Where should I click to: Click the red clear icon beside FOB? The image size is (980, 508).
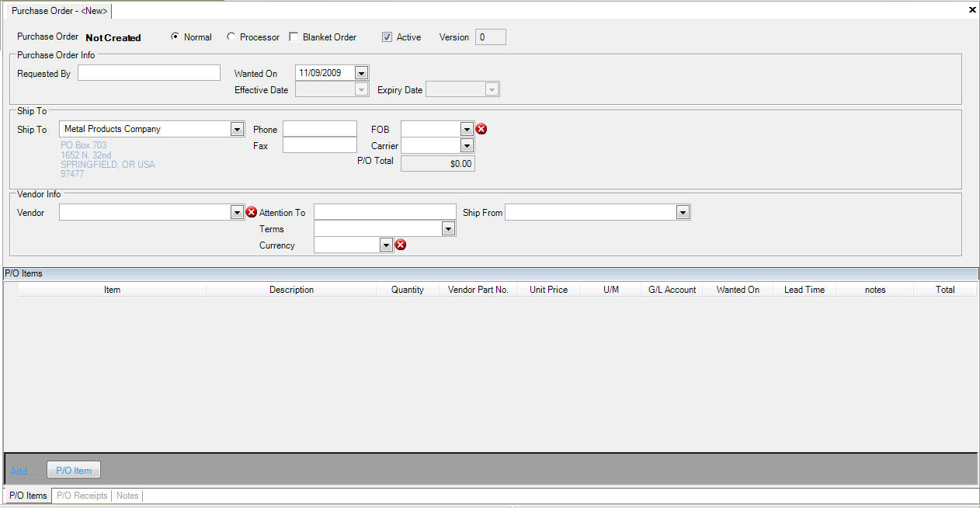[x=481, y=129]
